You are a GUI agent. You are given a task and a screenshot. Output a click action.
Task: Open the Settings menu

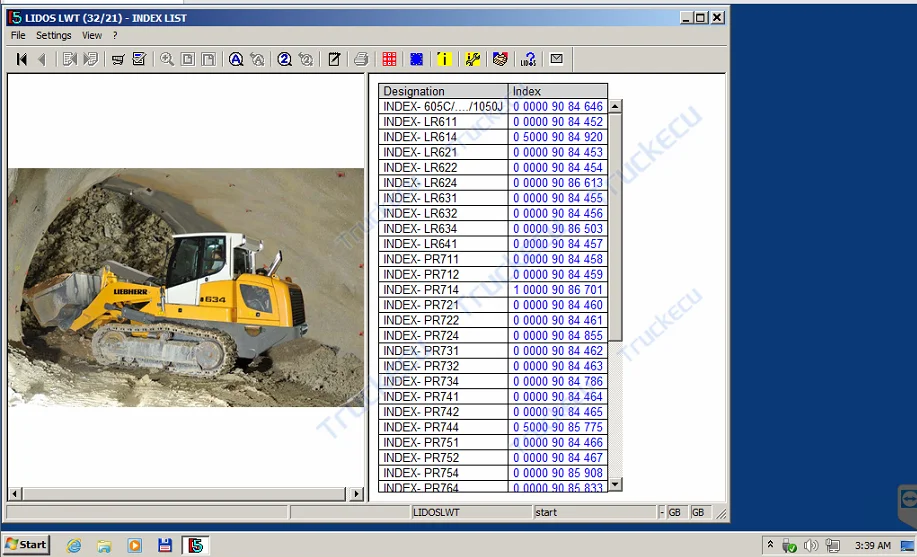coord(54,35)
